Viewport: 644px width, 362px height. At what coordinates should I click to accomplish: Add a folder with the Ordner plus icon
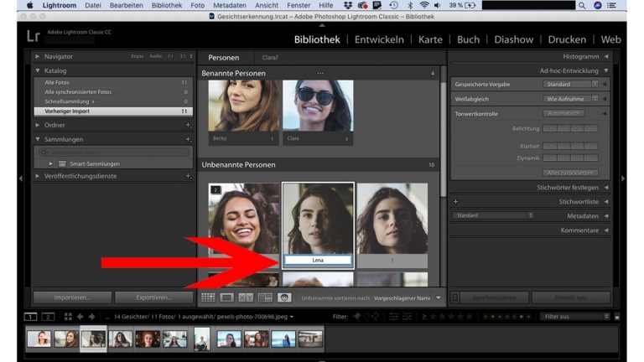pyautogui.click(x=188, y=125)
